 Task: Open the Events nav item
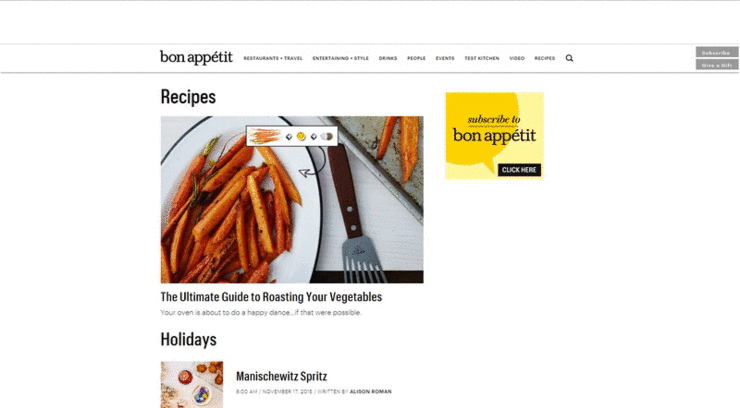(445, 58)
